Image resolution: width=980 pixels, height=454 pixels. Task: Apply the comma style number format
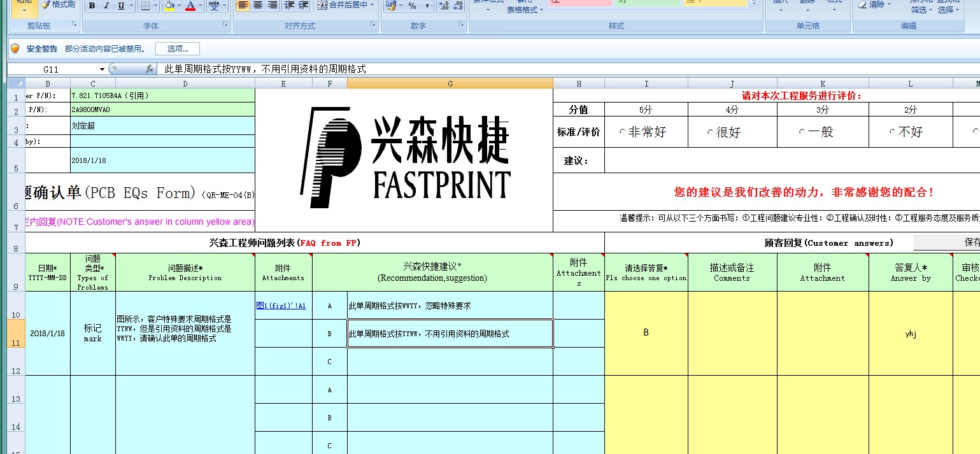(427, 6)
